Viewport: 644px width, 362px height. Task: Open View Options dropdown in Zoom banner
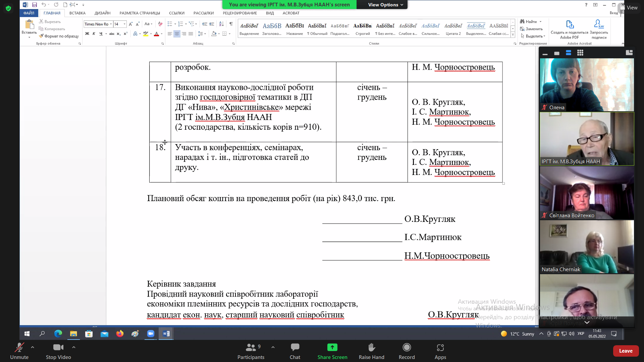pos(385,5)
